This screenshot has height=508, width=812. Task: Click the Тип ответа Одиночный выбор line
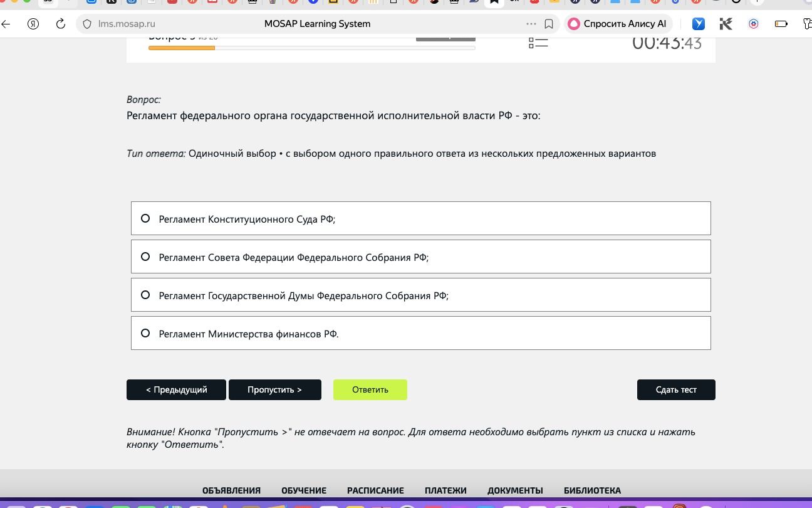(391, 153)
